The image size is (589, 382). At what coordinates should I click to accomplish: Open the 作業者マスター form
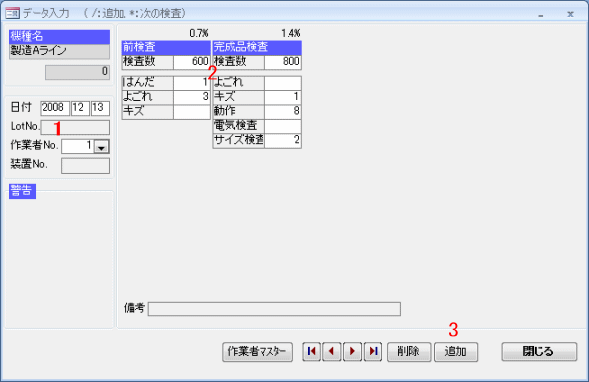pyautogui.click(x=257, y=352)
